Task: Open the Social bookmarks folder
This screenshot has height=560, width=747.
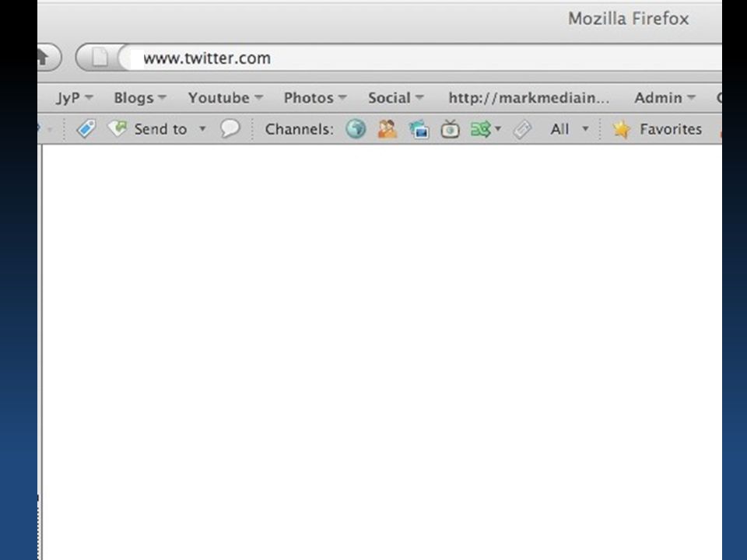Action: click(395, 98)
